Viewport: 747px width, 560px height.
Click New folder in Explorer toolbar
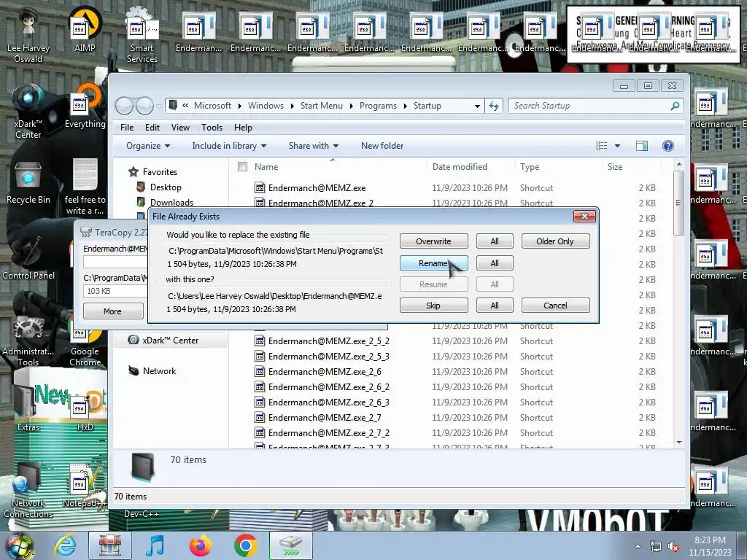[x=382, y=146]
